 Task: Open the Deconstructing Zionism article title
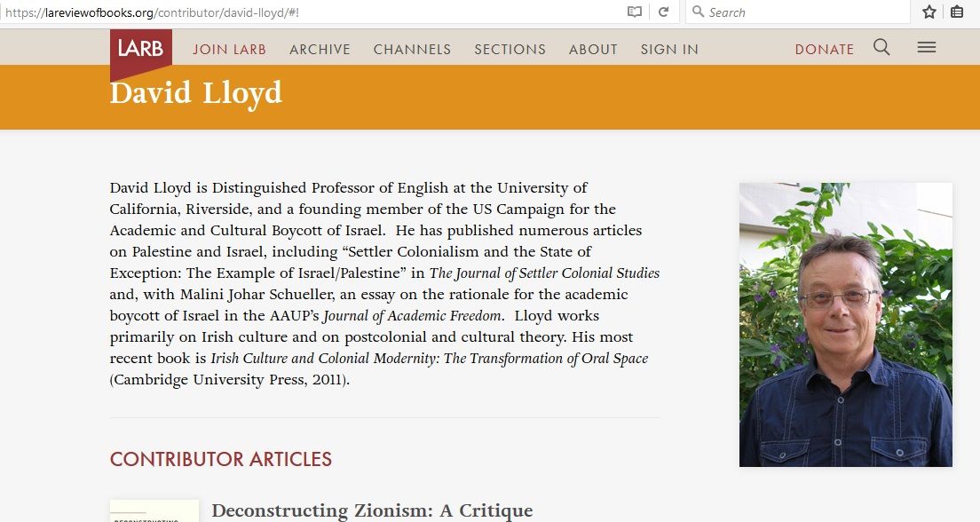point(372,510)
